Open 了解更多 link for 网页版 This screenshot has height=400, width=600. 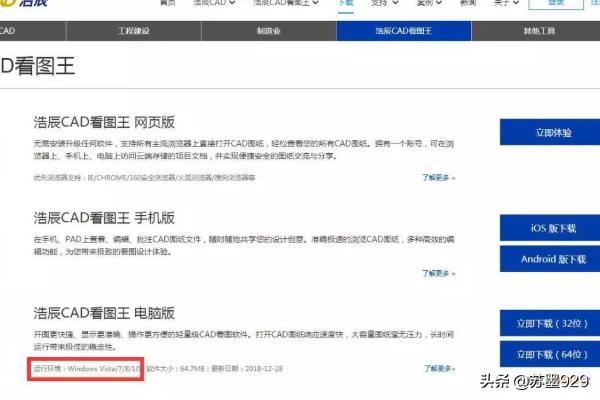[439, 178]
